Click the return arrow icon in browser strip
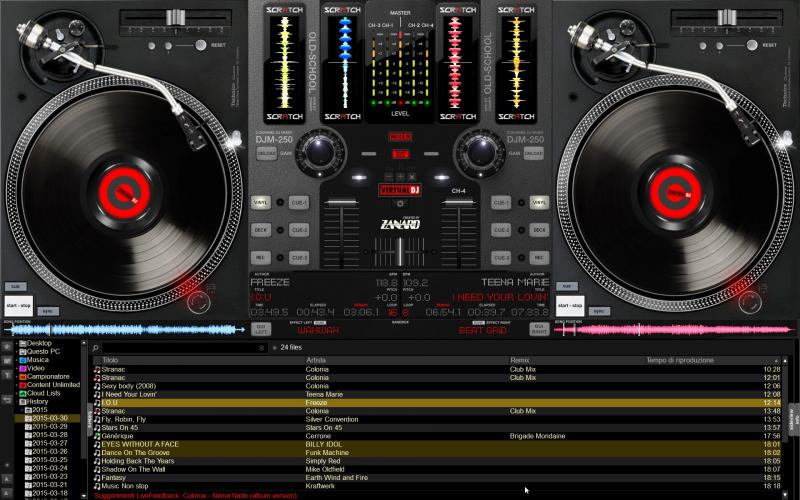800x500 pixels. (x=7, y=399)
